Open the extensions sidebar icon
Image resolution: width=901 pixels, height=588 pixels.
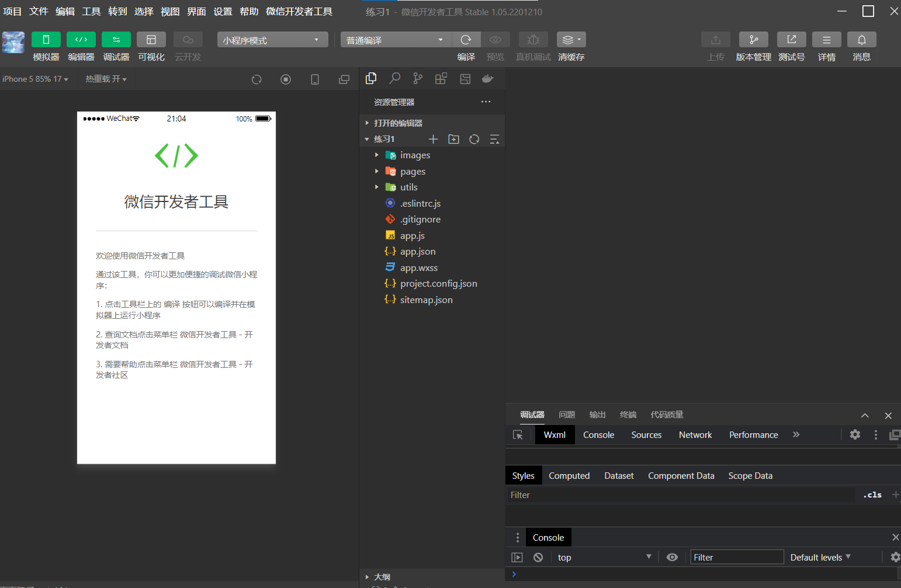pyautogui.click(x=441, y=78)
